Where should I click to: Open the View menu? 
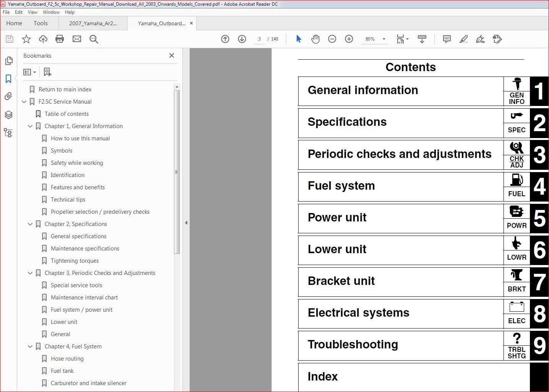pyautogui.click(x=32, y=12)
